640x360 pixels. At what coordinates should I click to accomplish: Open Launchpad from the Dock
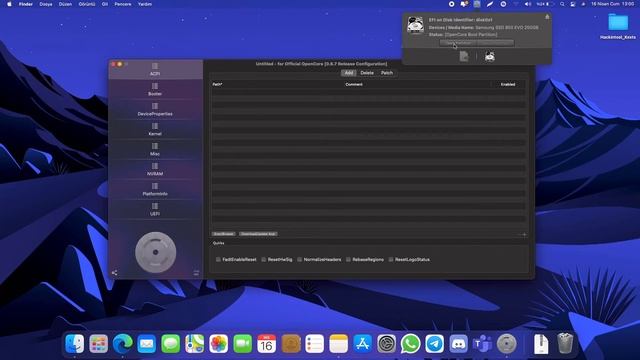[99, 344]
